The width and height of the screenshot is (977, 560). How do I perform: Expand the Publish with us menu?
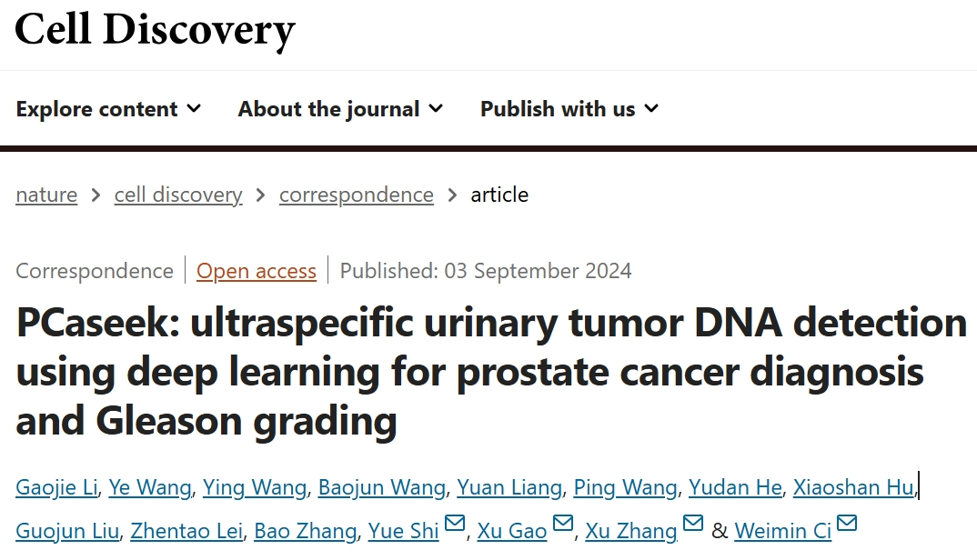pos(569,109)
